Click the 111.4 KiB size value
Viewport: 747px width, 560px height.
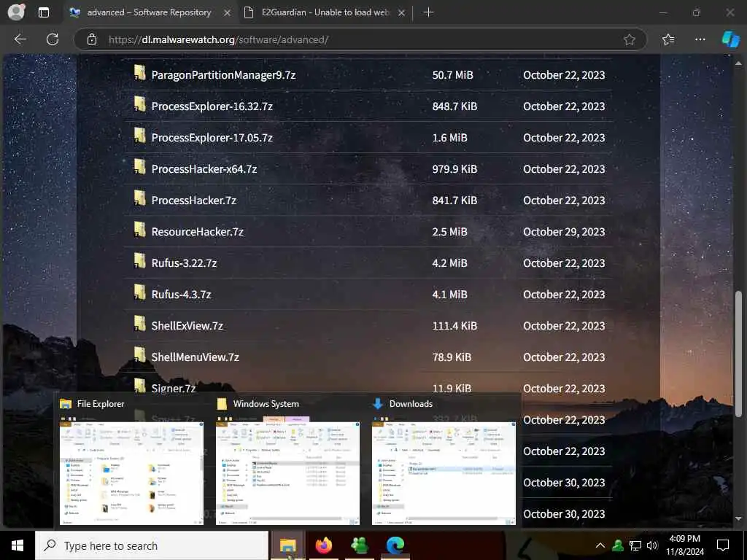[454, 326]
